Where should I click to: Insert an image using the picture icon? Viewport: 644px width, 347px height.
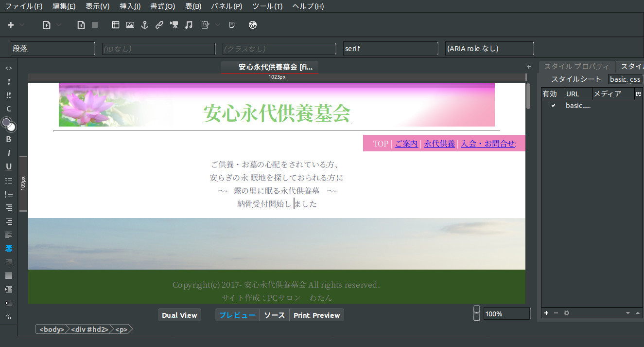tap(130, 25)
